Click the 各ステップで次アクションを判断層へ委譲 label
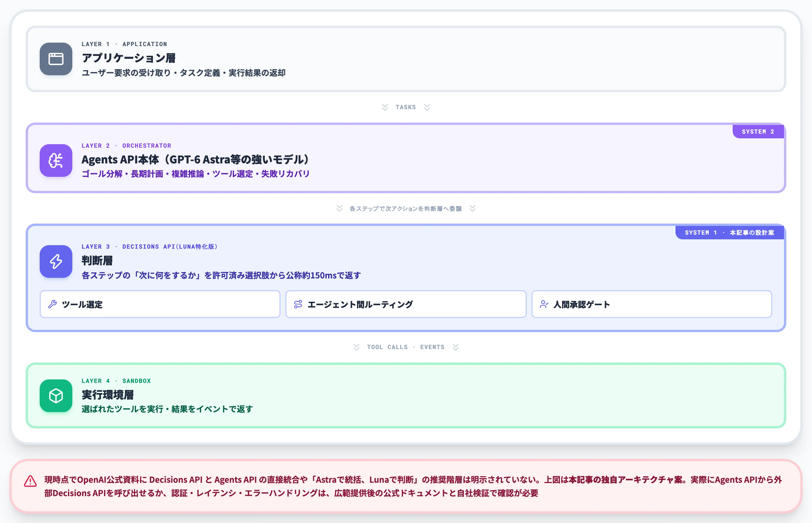Viewport: 812px width, 523px height. click(x=405, y=208)
